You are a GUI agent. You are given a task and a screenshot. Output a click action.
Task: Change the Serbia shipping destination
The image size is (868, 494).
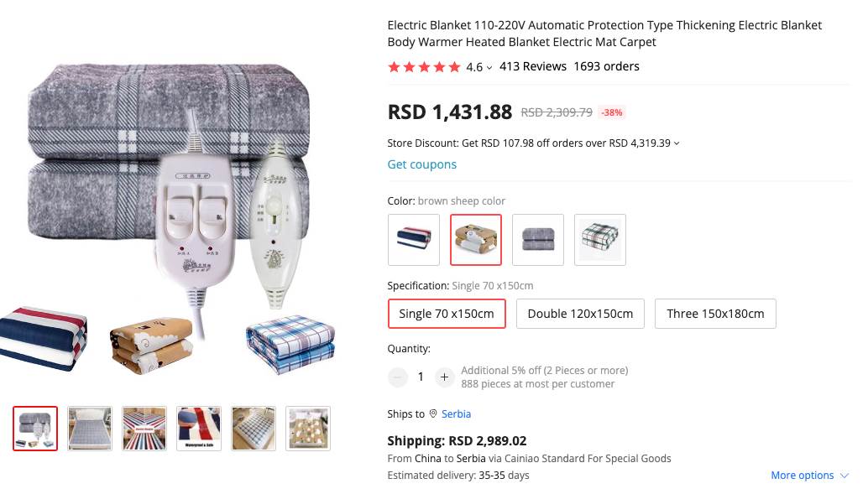456,413
